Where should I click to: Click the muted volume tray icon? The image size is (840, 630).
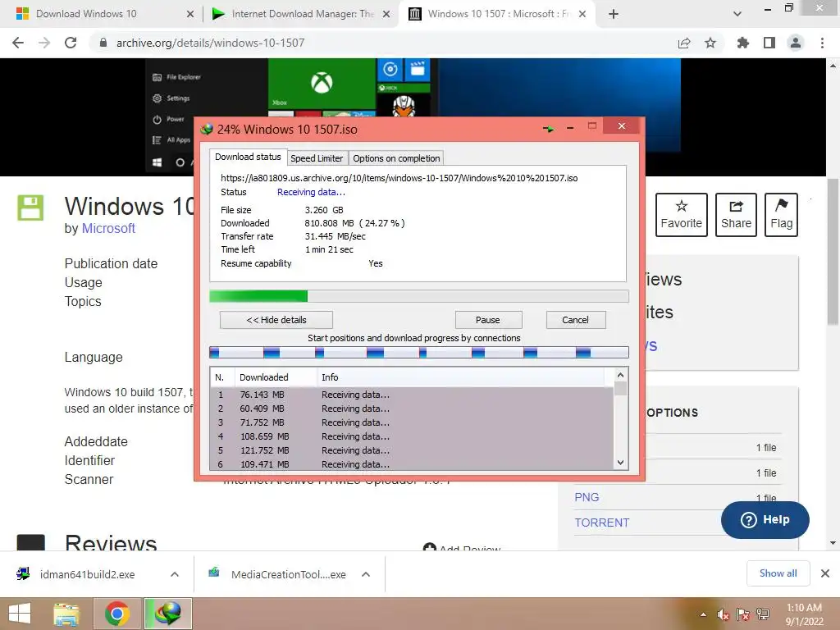tap(724, 615)
